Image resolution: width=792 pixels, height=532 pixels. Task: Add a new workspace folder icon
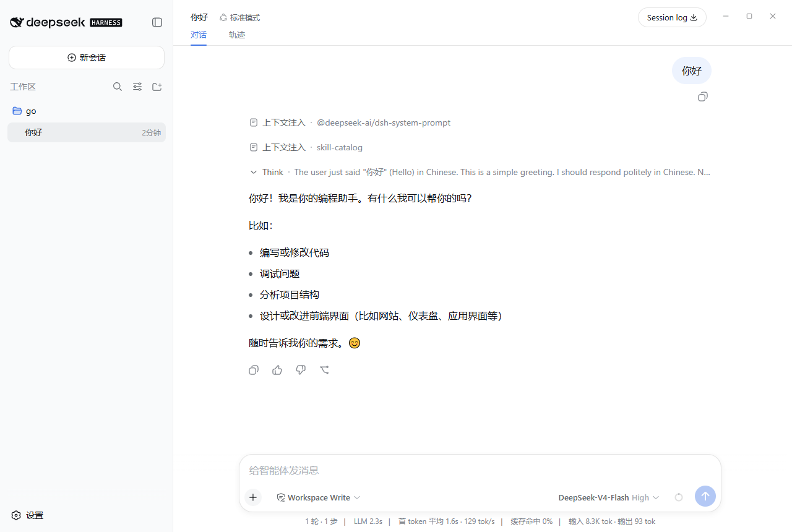[157, 87]
